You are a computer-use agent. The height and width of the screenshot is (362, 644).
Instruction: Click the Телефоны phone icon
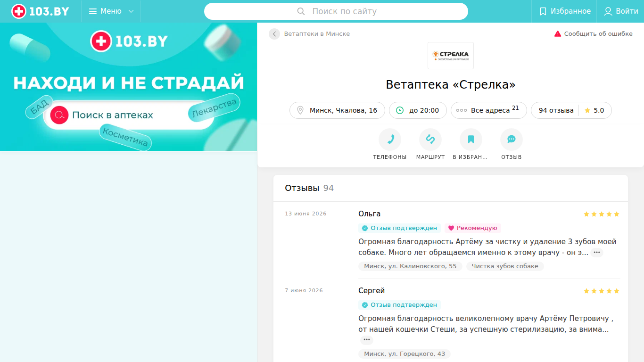coord(390,140)
